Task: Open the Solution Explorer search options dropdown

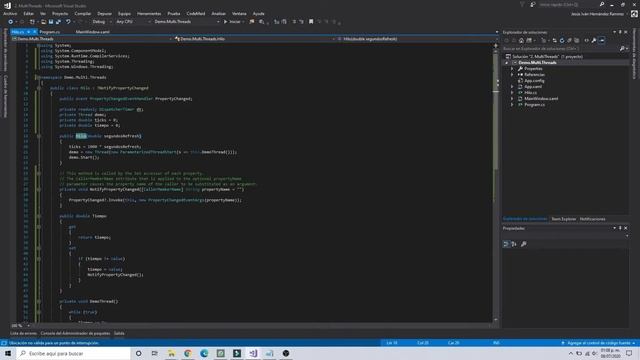Action: tap(627, 49)
